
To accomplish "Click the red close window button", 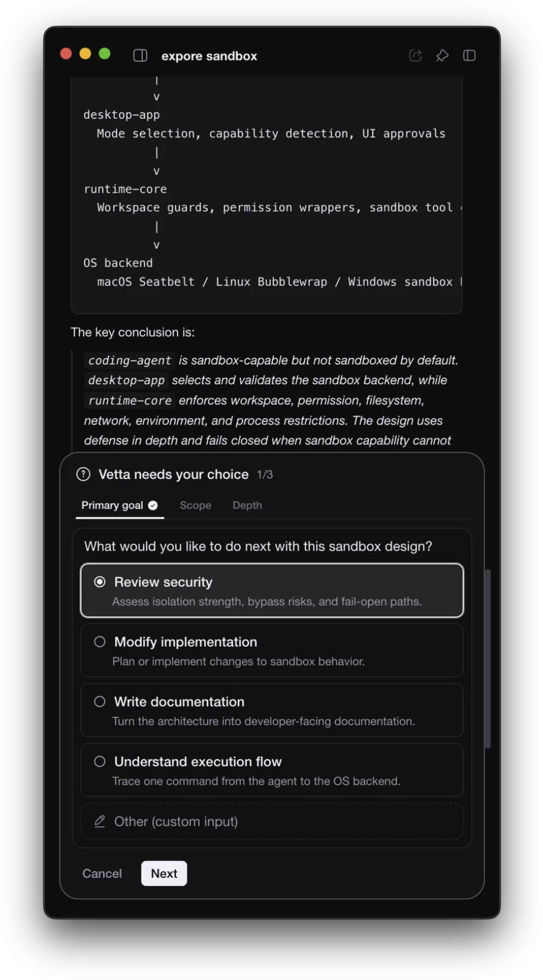I will [x=66, y=54].
